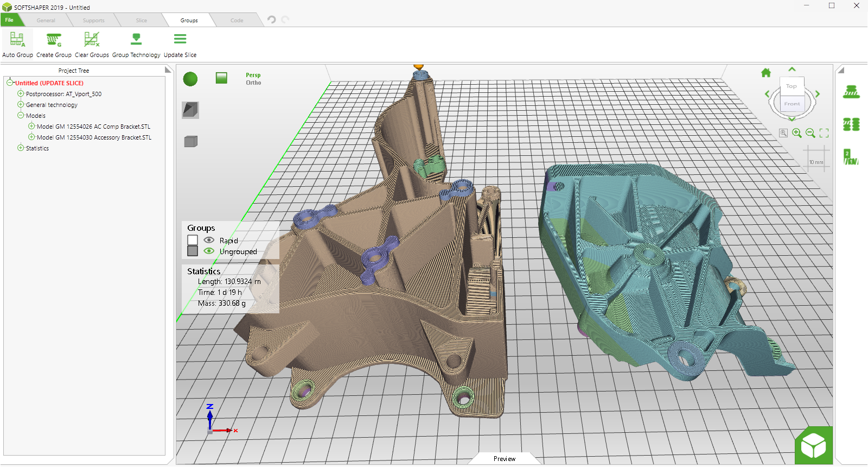Select the Models tree item label
Image resolution: width=868 pixels, height=467 pixels.
pyautogui.click(x=36, y=116)
